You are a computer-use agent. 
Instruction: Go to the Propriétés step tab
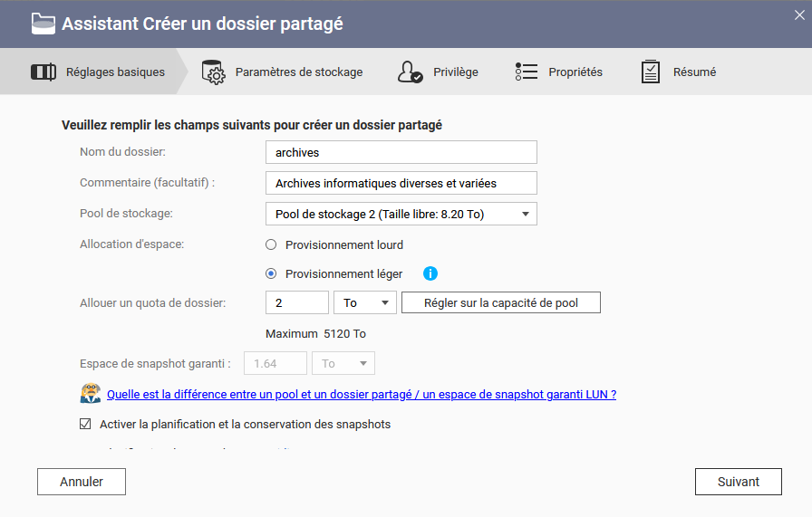point(575,72)
